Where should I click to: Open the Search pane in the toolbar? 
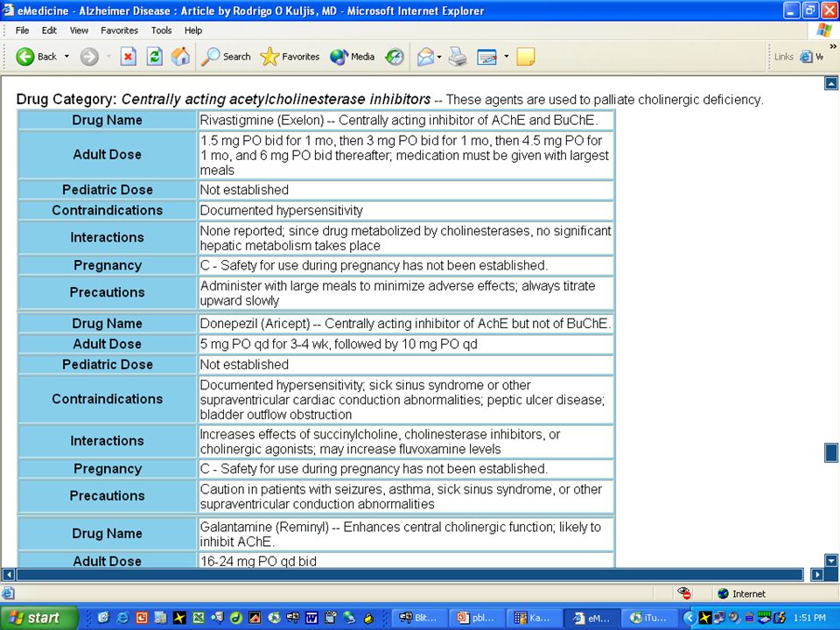[226, 56]
